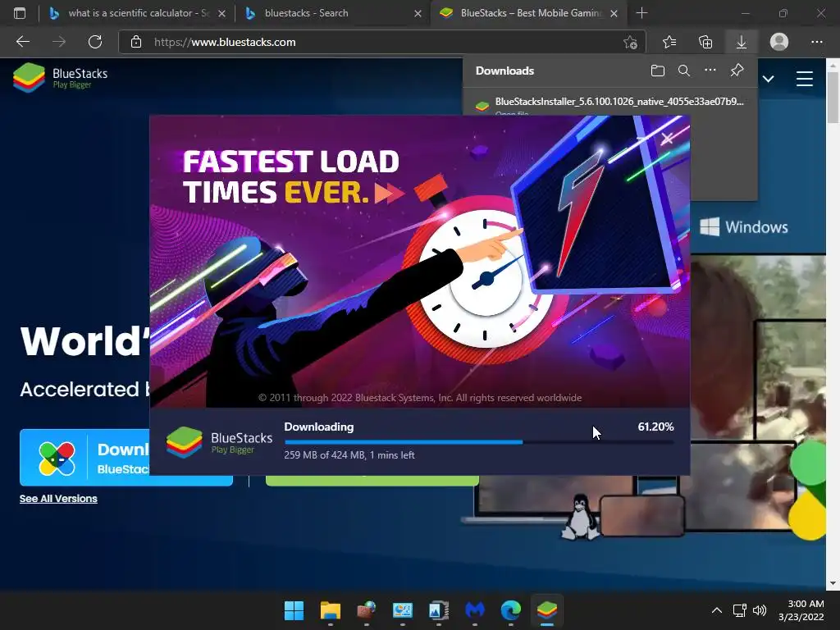Open Microsoft Edge from the taskbar
Image resolution: width=840 pixels, height=630 pixels.
(x=510, y=610)
